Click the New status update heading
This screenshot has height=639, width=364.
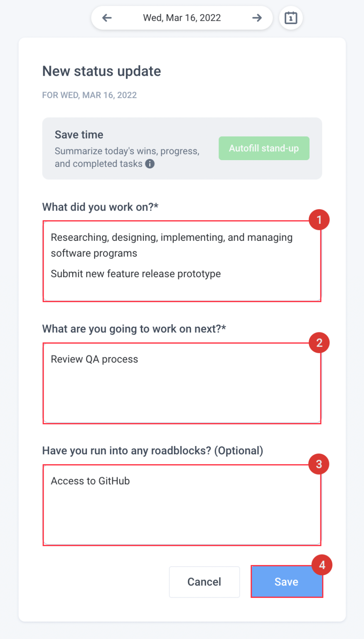[101, 71]
